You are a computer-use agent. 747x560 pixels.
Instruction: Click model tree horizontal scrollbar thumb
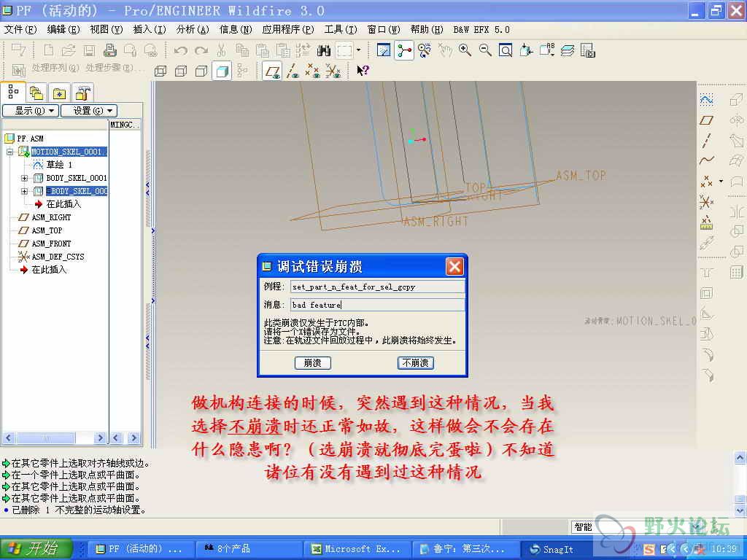click(46, 437)
